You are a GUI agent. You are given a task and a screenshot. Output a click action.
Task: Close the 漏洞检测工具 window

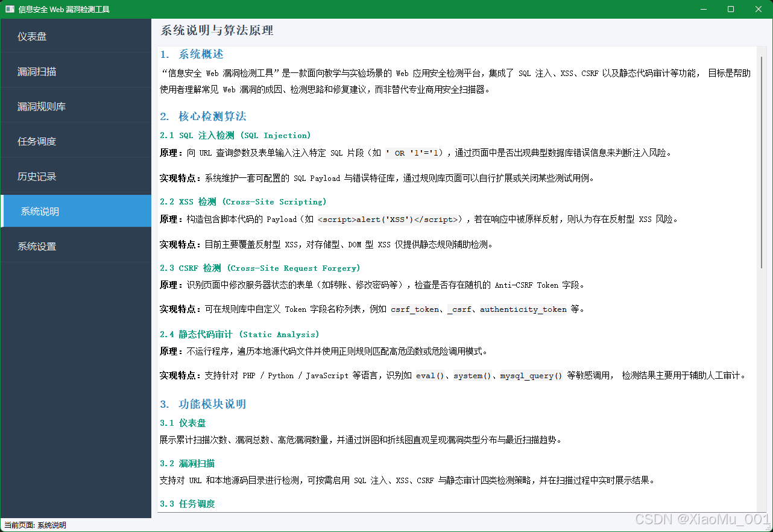[x=759, y=9]
